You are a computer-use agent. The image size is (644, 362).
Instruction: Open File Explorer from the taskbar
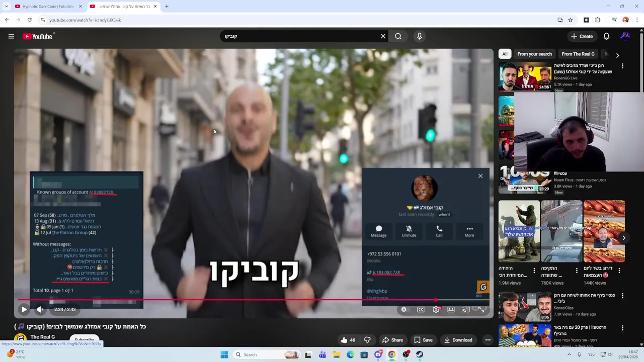tap(337, 354)
